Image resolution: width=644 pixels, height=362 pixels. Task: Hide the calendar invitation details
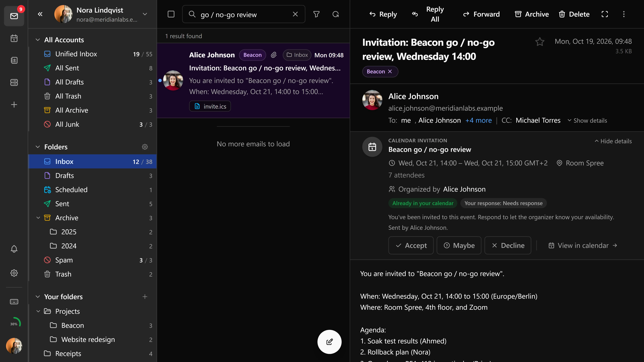pyautogui.click(x=613, y=141)
